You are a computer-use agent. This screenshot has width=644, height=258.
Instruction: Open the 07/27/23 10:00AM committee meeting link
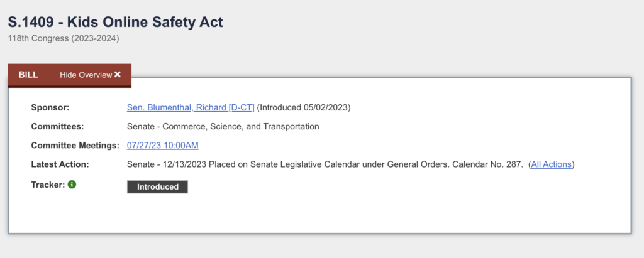pyautogui.click(x=163, y=145)
